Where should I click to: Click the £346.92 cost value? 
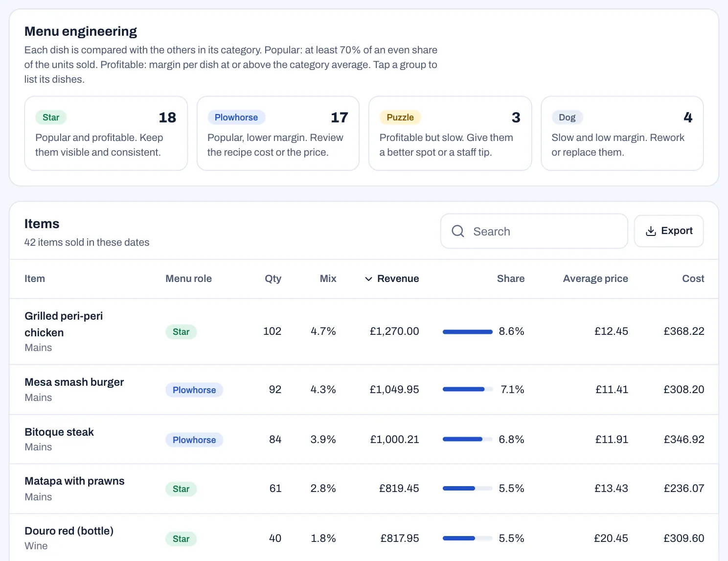684,440
